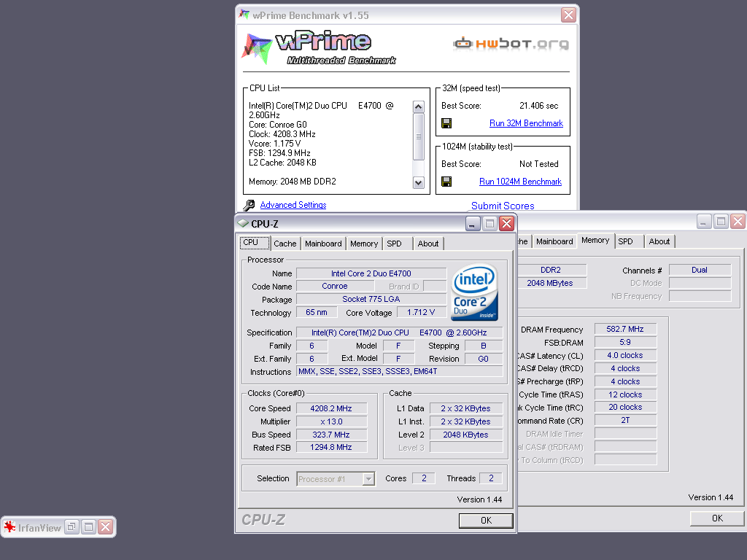Select Memory tab in background CPU-Z window
This screenshot has width=747, height=560.
[595, 241]
